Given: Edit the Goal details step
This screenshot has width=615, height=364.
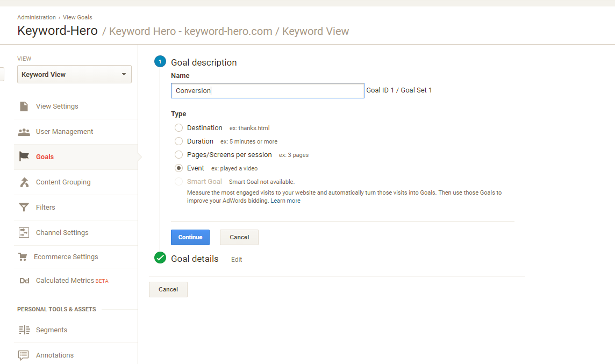Looking at the screenshot, I should click(237, 260).
